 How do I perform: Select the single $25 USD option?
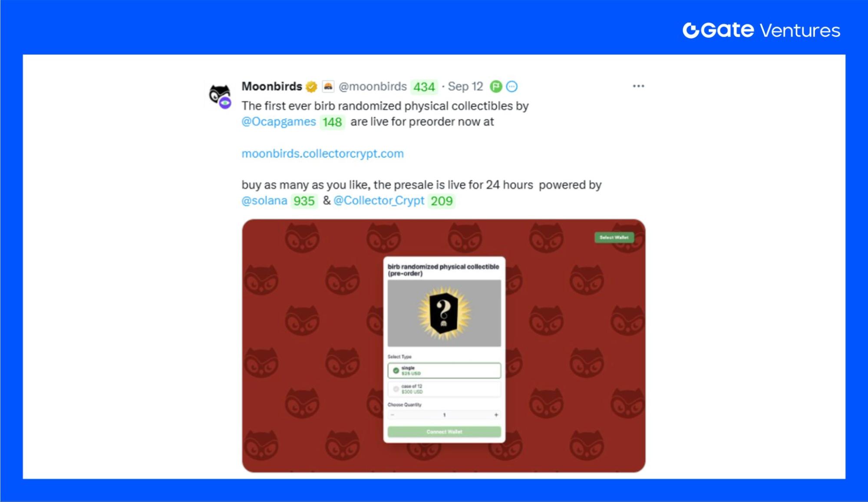[444, 371]
